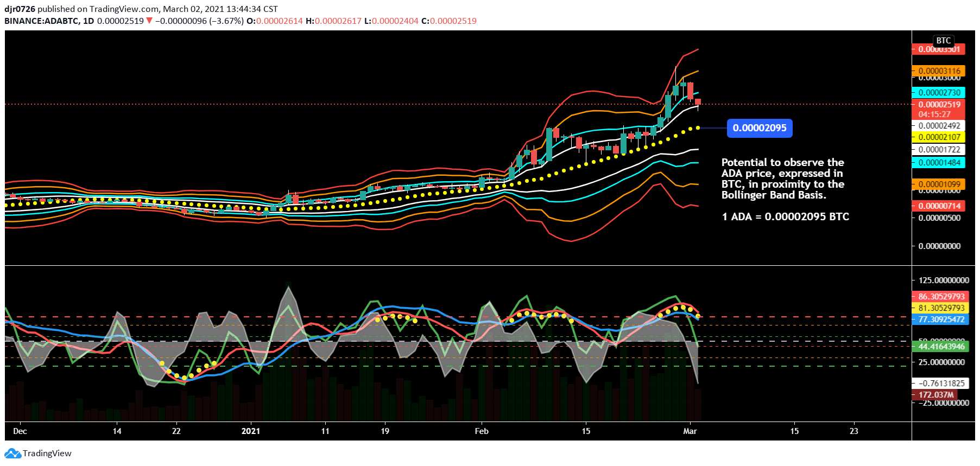Click the −0.00000096 (−3.67%) change text
The image size is (980, 466).
[199, 21]
